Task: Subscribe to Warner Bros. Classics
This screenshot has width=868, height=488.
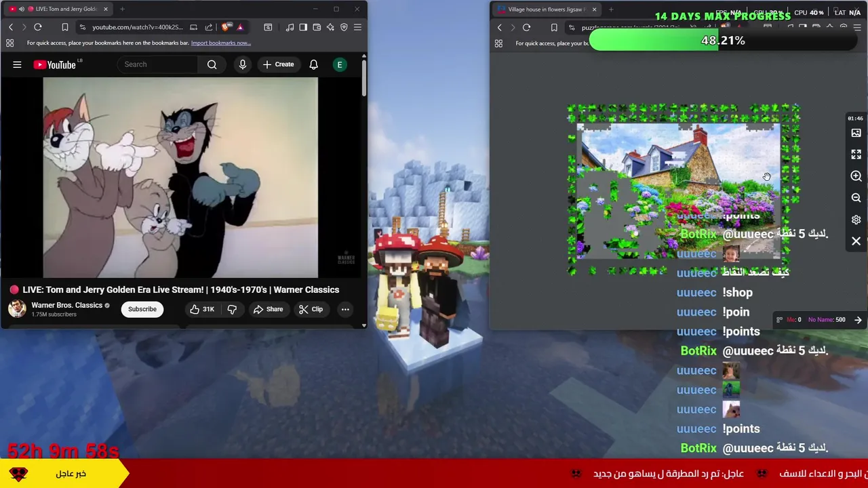Action: (142, 309)
